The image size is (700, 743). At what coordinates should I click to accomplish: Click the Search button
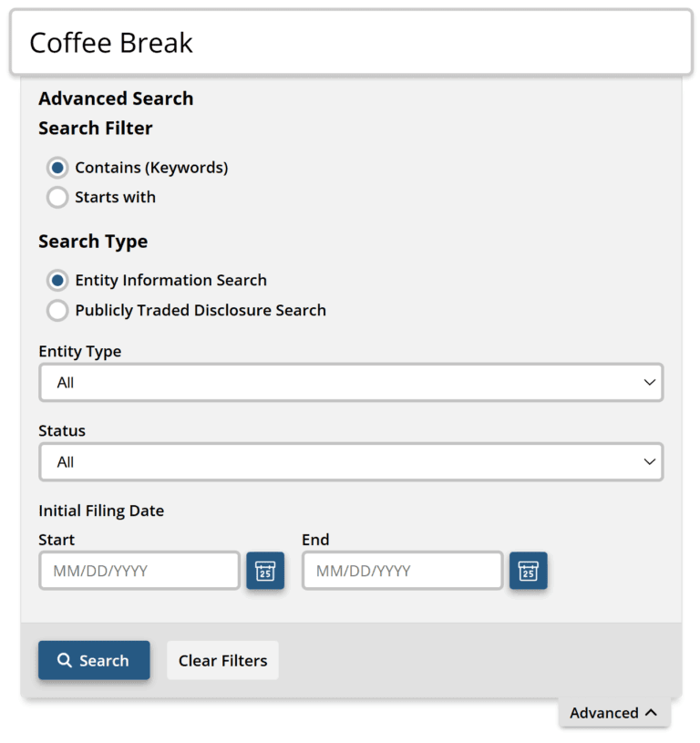pos(94,660)
